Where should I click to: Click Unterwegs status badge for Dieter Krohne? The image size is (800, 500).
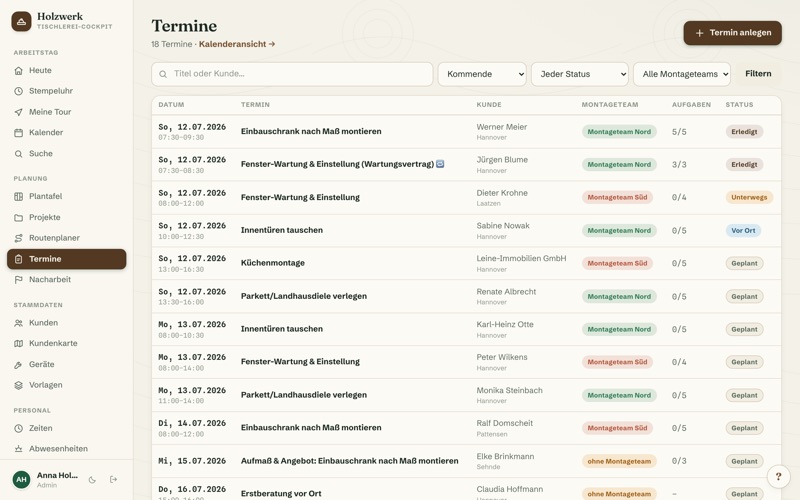(x=749, y=197)
